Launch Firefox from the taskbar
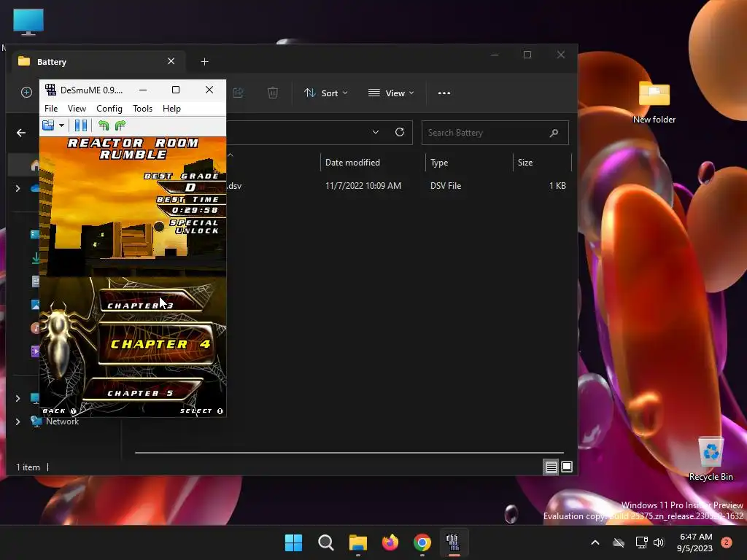This screenshot has height=560, width=747. [390, 542]
